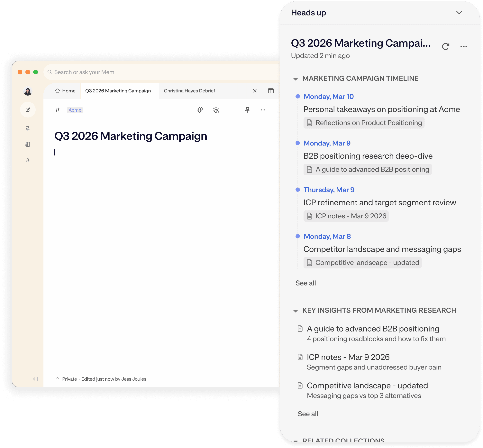The image size is (483, 448).
Task: Go to the Home tab
Action: [x=65, y=91]
